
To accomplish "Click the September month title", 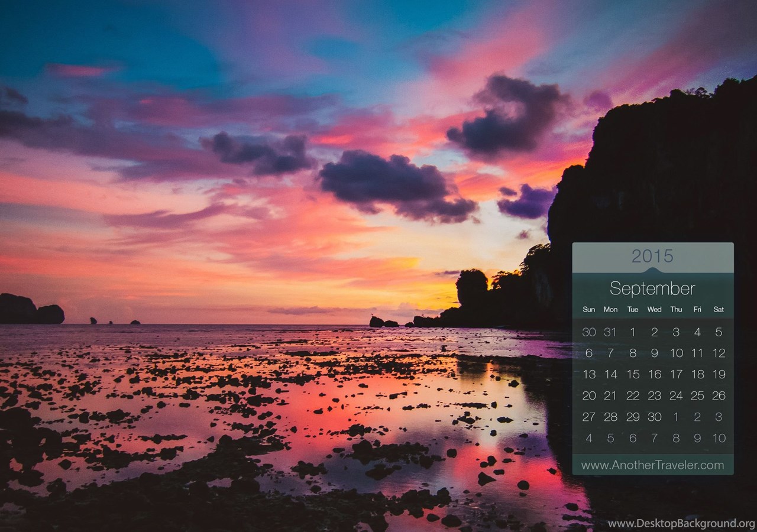I will tap(652, 288).
